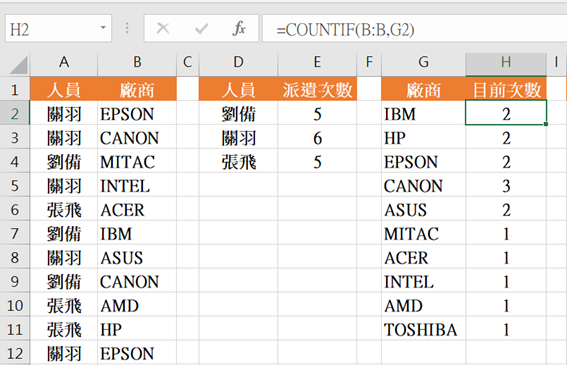Click the formula bar expand dots handle
The height and width of the screenshot is (365, 567).
[127, 28]
